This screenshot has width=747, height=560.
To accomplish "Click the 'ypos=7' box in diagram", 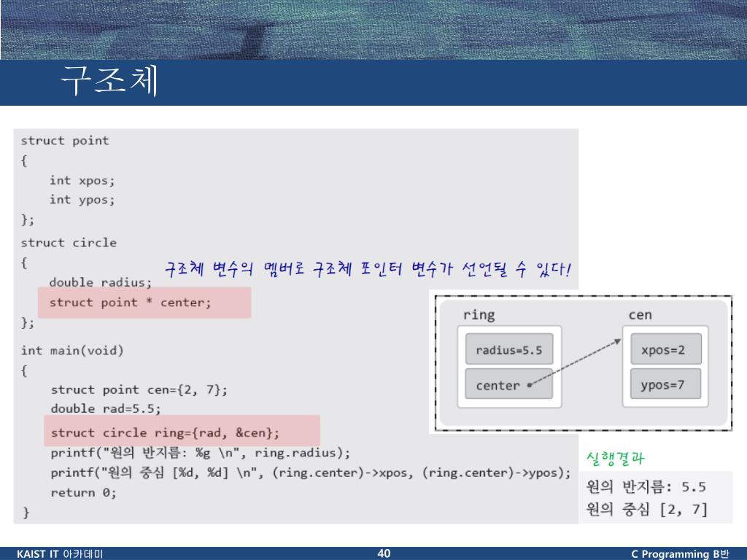I will point(665,384).
